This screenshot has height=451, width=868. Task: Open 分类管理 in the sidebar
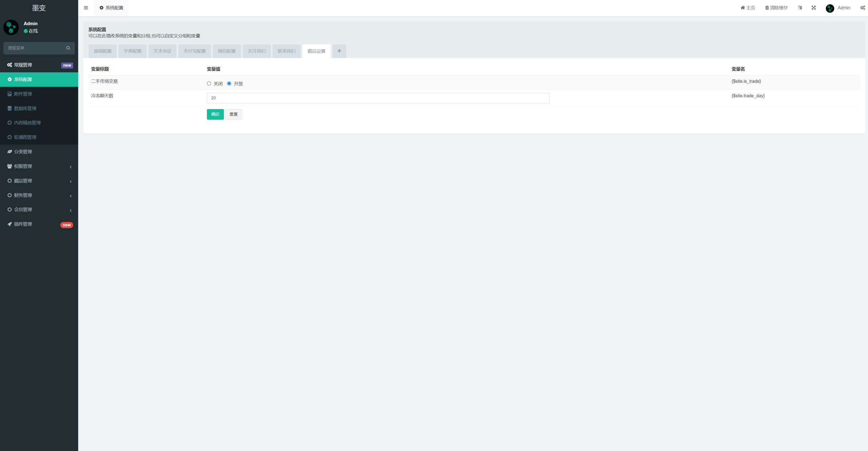39,152
